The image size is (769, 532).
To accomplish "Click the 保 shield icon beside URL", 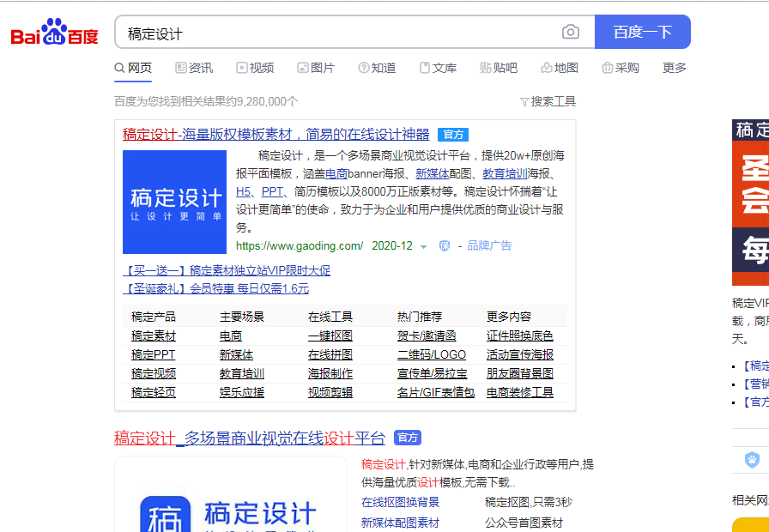I will pos(445,245).
